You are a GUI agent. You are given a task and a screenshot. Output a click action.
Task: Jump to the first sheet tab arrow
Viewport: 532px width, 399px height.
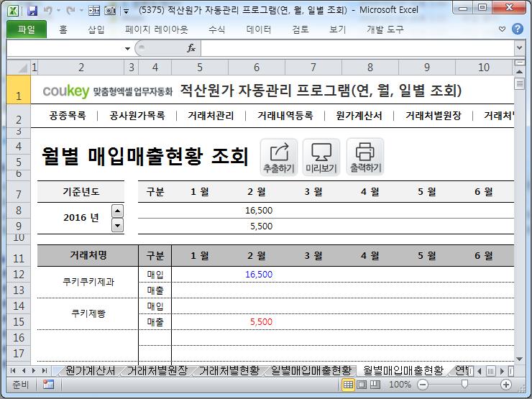tap(13, 370)
